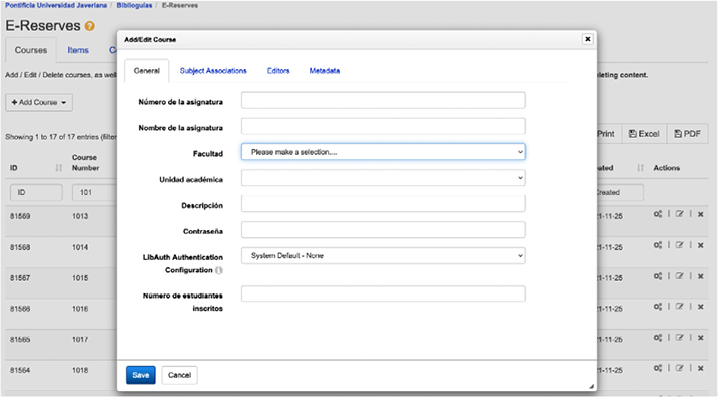
Task: Select course number cell 1016
Action: click(80, 309)
